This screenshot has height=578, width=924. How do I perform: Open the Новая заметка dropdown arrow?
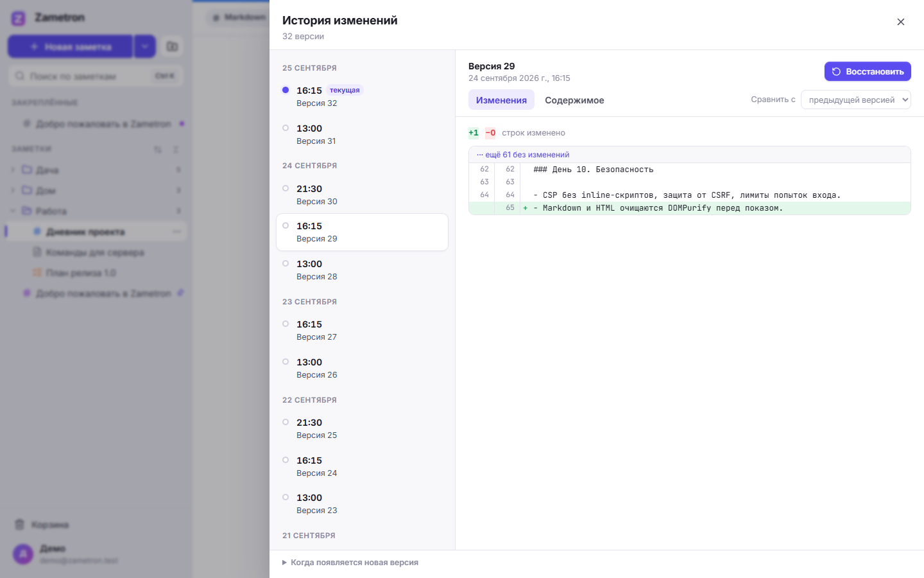pos(145,46)
